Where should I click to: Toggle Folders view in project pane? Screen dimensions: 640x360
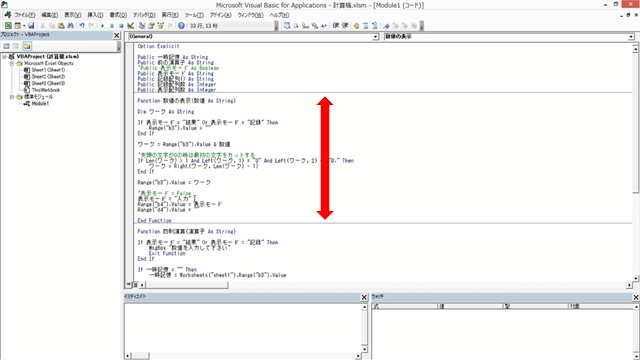pos(27,46)
